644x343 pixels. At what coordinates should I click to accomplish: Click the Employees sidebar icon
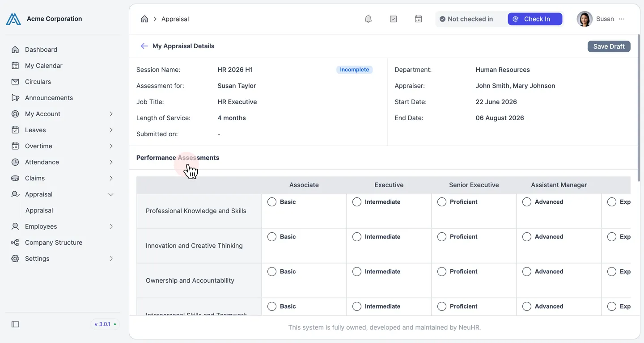click(x=15, y=226)
